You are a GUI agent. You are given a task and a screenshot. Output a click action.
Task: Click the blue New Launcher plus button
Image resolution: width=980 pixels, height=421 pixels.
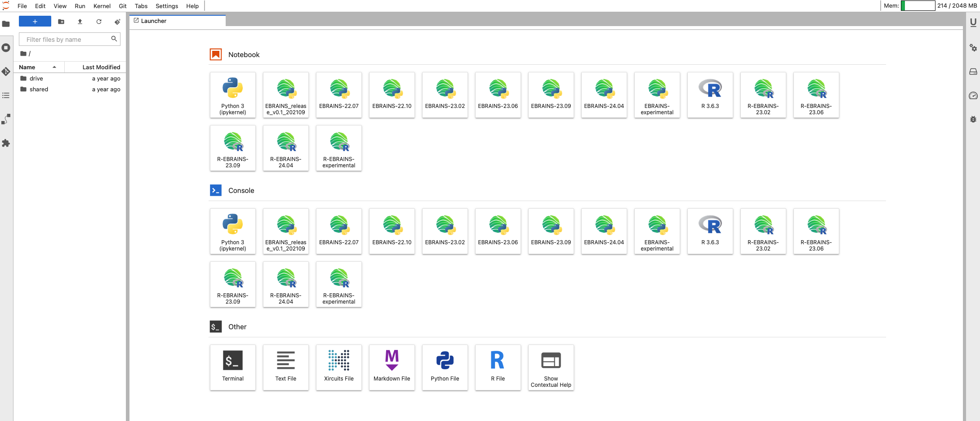[35, 22]
